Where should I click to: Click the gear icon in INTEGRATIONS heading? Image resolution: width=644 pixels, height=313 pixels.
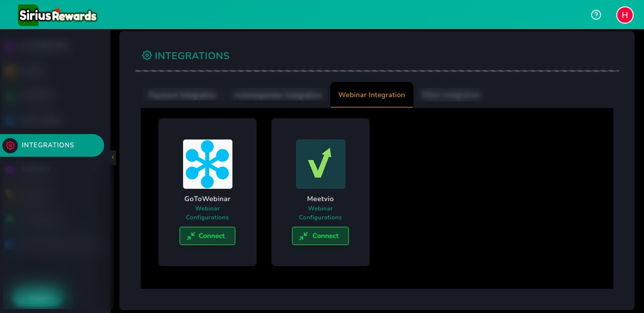[x=147, y=55]
